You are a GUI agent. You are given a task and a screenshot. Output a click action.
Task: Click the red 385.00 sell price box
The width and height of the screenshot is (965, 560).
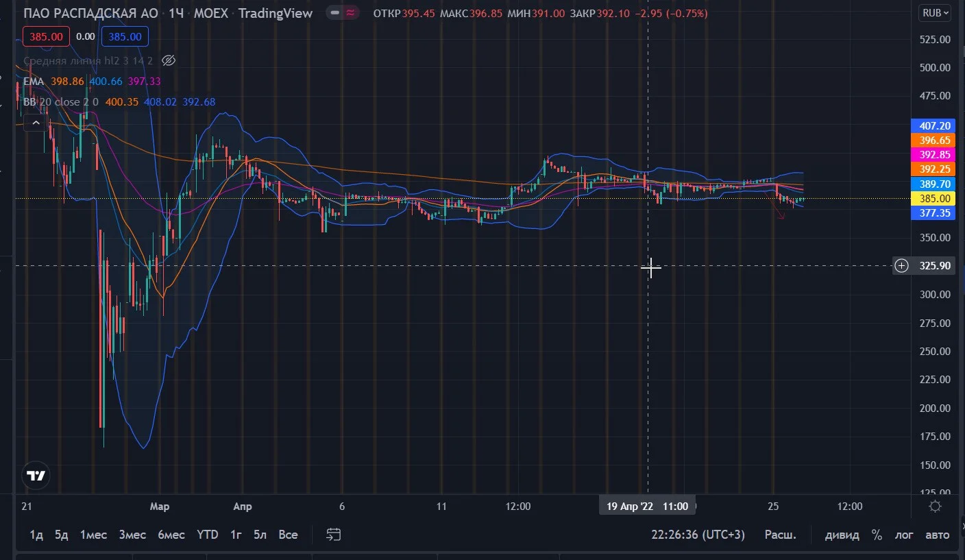pos(46,37)
